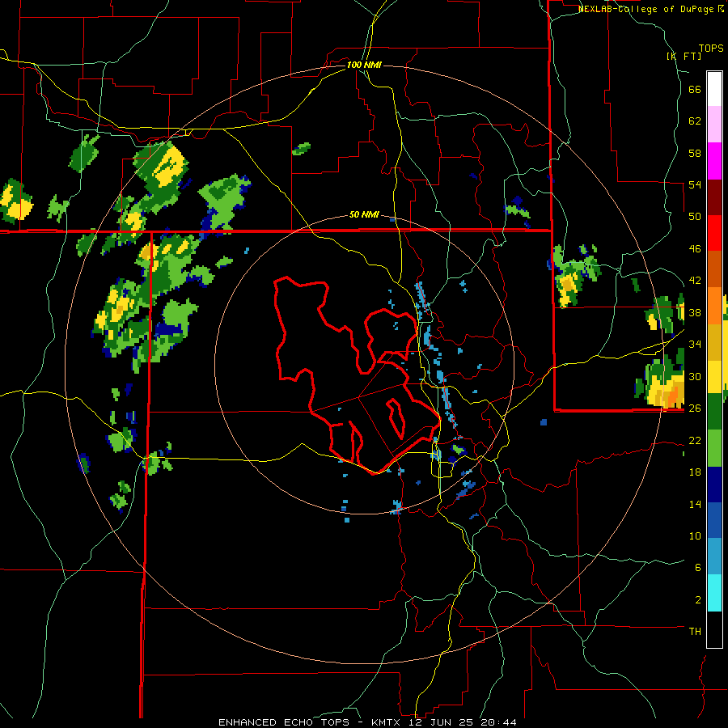Click the 50 NMI range ring label
Screen dimensions: 728x728
(364, 214)
